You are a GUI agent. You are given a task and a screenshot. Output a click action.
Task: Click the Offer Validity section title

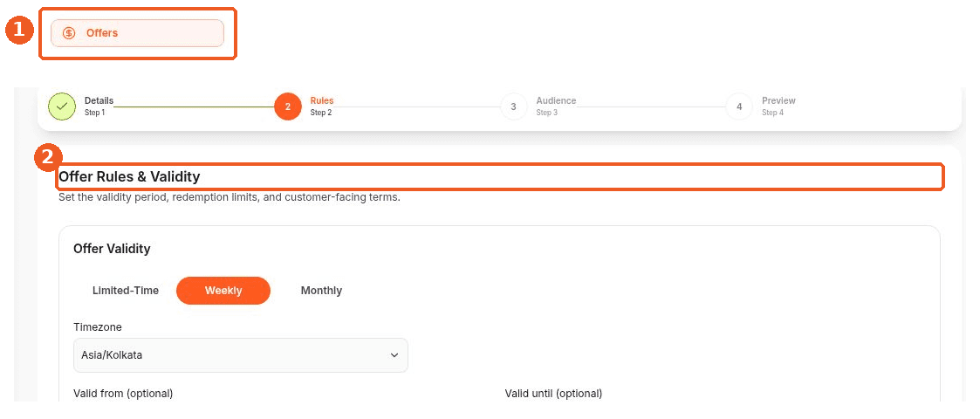click(112, 249)
